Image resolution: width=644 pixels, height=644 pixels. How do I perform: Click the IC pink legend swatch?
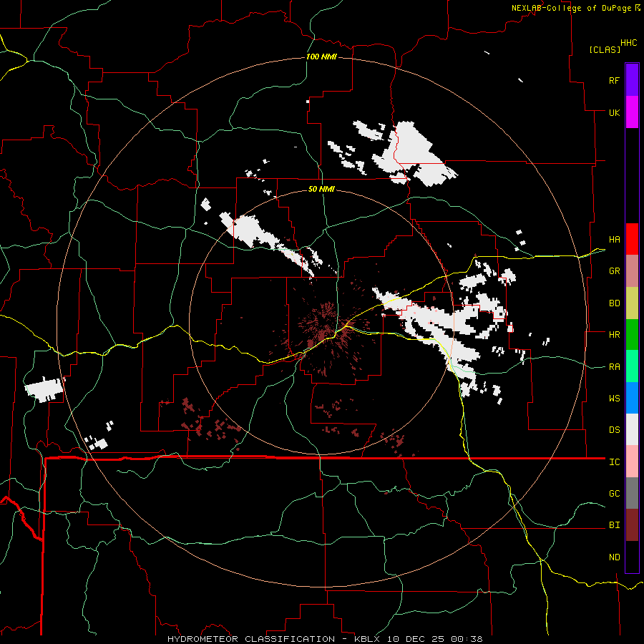[x=632, y=462]
